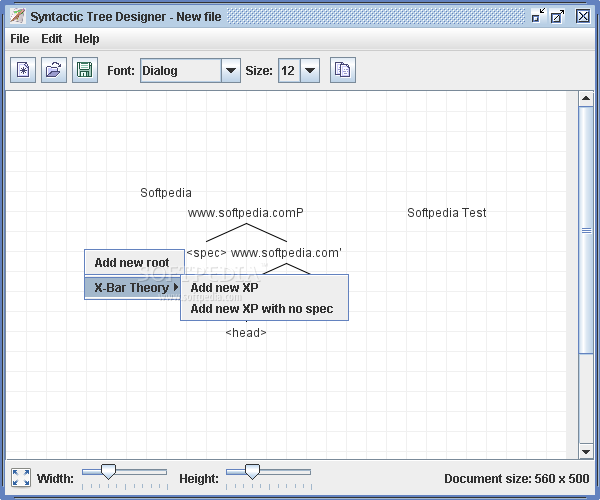Close the Syntactic Tree Designer window
The height and width of the screenshot is (500, 600).
point(583,16)
